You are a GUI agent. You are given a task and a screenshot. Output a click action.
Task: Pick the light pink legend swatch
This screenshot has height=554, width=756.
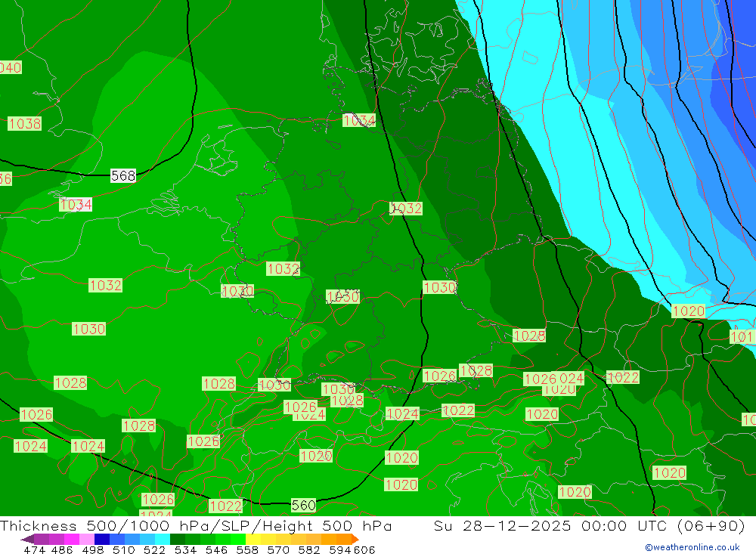[87, 539]
